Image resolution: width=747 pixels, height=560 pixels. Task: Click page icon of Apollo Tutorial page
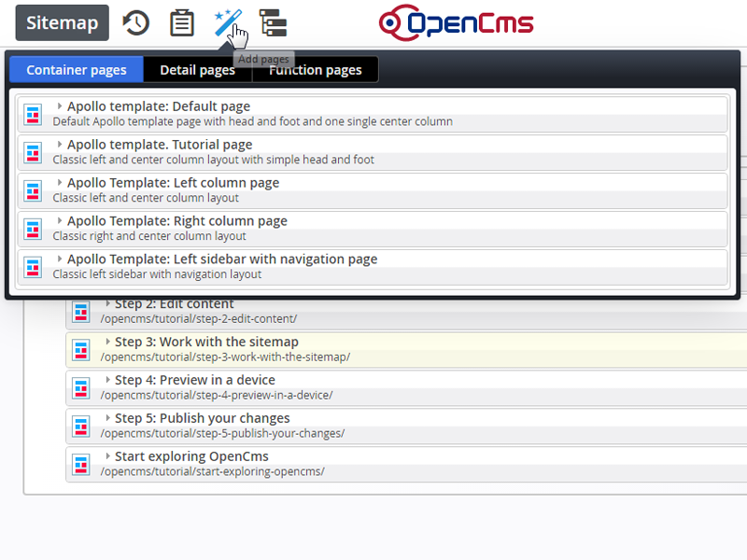click(x=33, y=152)
